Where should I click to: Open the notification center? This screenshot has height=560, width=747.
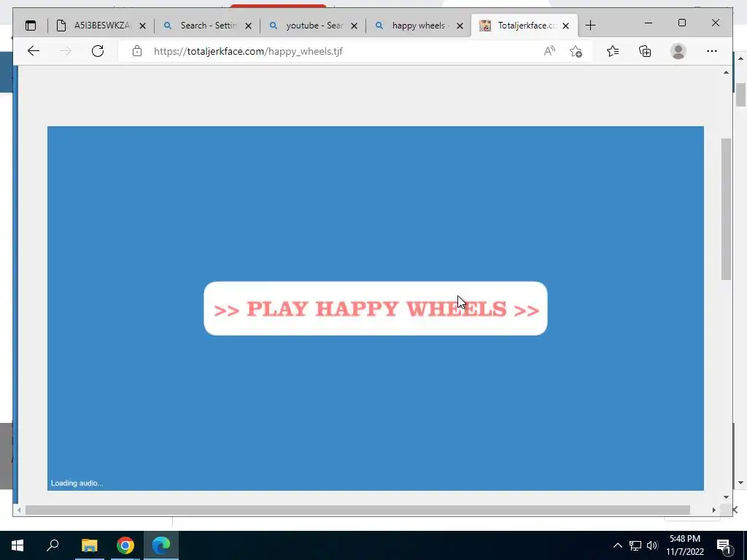[x=724, y=546]
